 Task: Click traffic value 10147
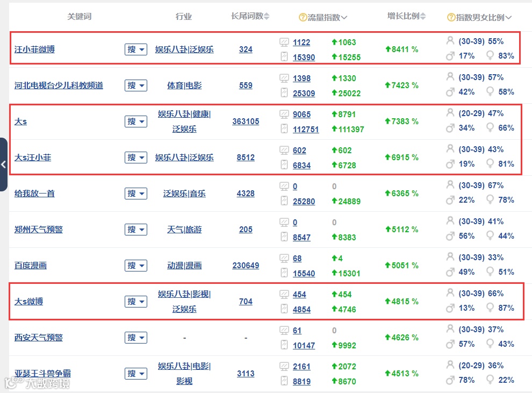tap(304, 346)
